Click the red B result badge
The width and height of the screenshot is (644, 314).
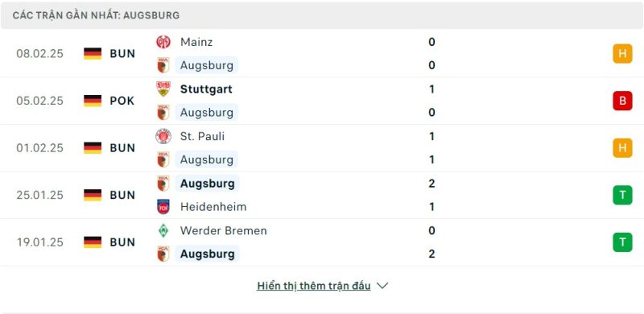pos(622,101)
